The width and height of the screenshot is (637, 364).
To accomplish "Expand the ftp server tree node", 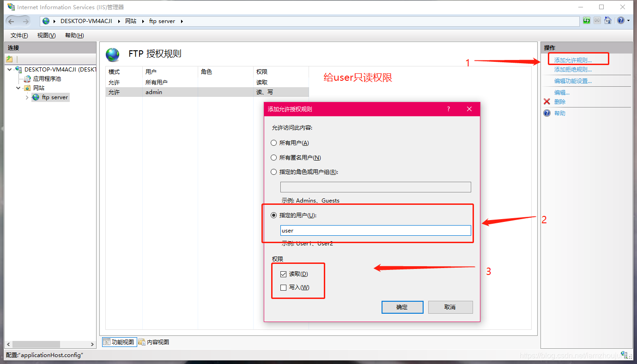I will coord(27,97).
